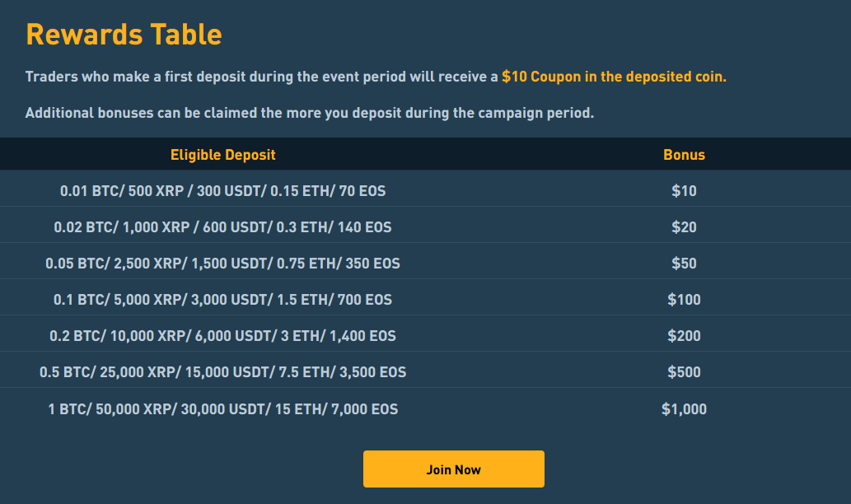Click the Bonus column header

point(684,155)
